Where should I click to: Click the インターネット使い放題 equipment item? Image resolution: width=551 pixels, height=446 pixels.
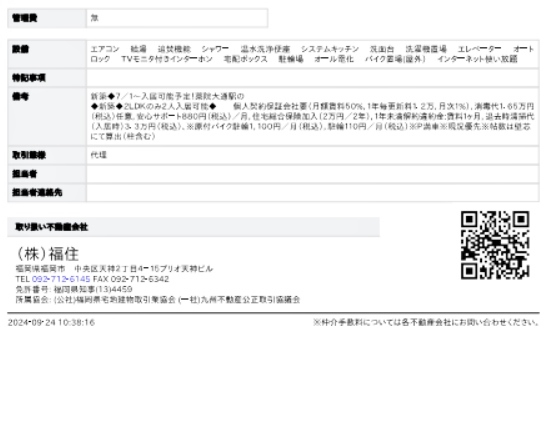[477, 59]
